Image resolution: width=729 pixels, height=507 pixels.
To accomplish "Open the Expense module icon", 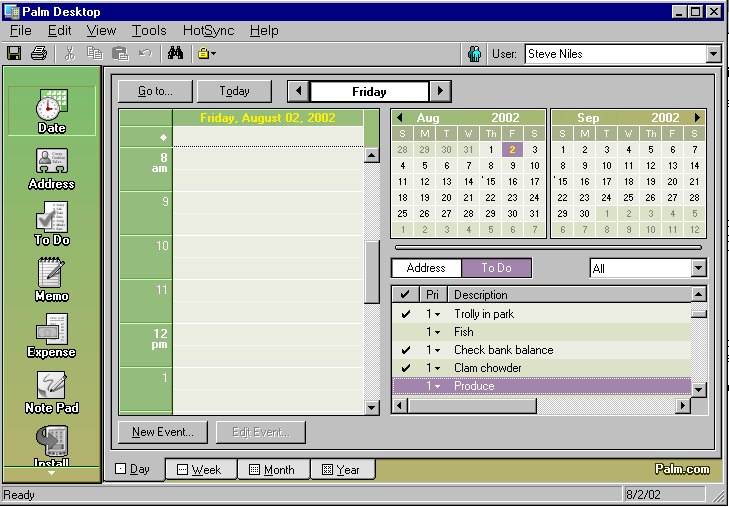I will tap(52, 336).
